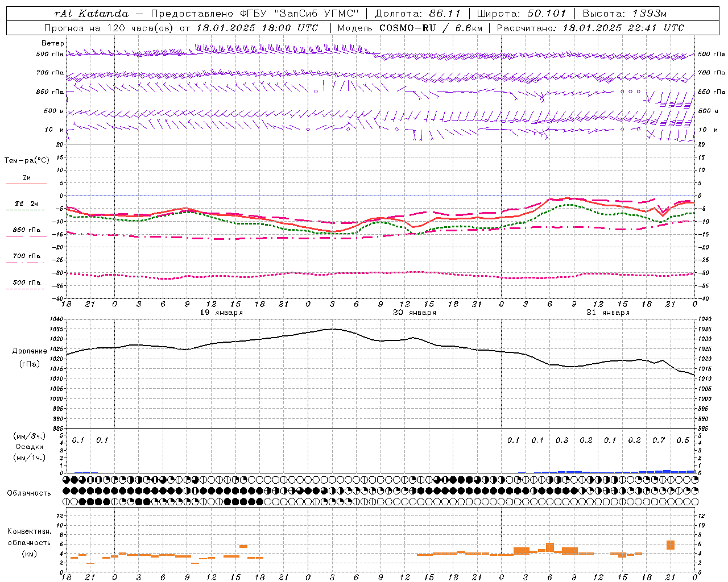Click the 21 января date label
The image size is (728, 582).
pyautogui.click(x=608, y=313)
